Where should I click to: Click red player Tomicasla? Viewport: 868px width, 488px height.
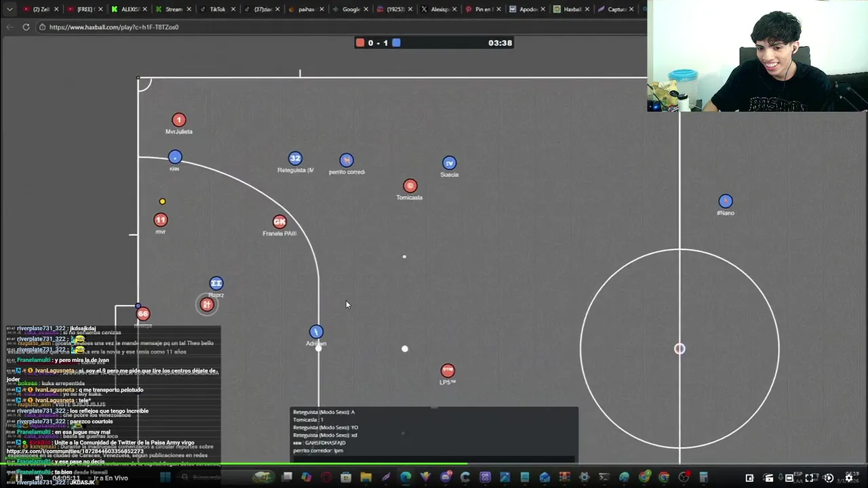click(x=410, y=186)
